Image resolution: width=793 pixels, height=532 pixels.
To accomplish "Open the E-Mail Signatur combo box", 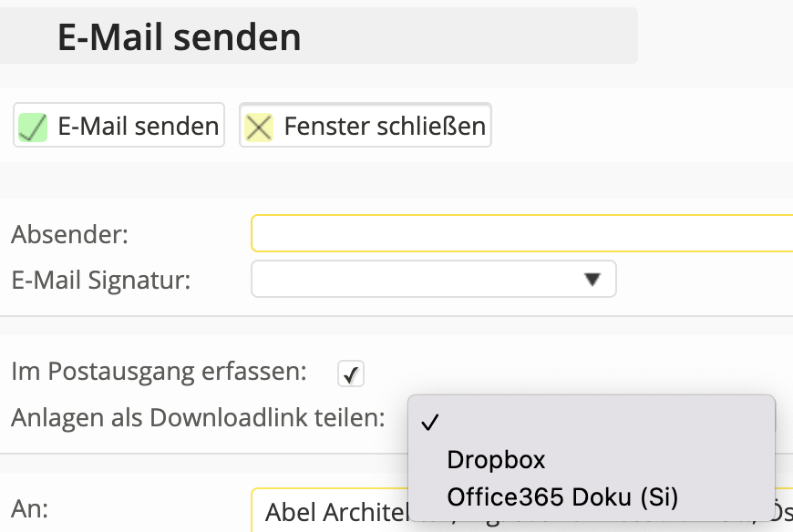I will coord(433,279).
